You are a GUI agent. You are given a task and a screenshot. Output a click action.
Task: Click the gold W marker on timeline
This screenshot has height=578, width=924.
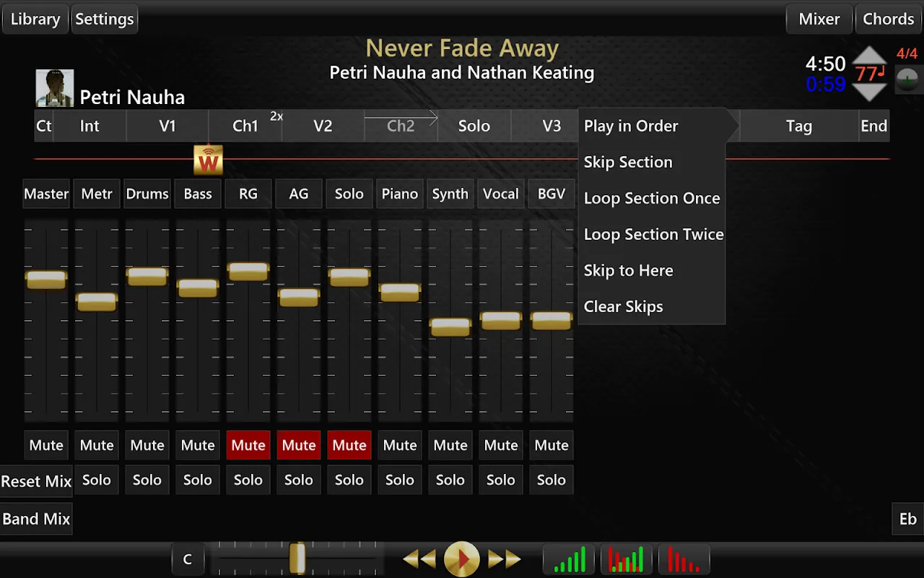click(x=208, y=160)
